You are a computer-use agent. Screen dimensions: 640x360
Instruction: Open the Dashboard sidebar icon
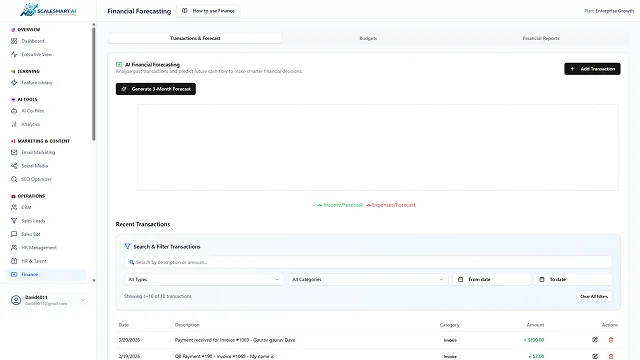pos(14,41)
